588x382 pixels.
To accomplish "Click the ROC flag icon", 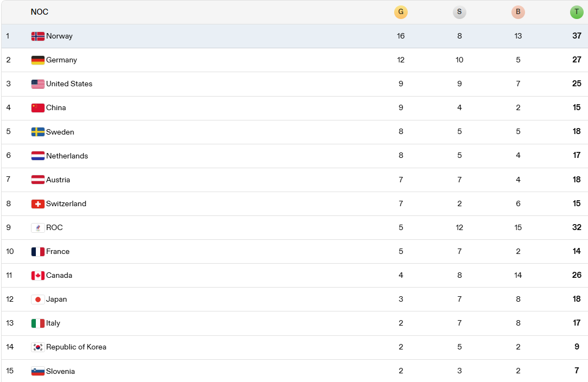I will (38, 228).
